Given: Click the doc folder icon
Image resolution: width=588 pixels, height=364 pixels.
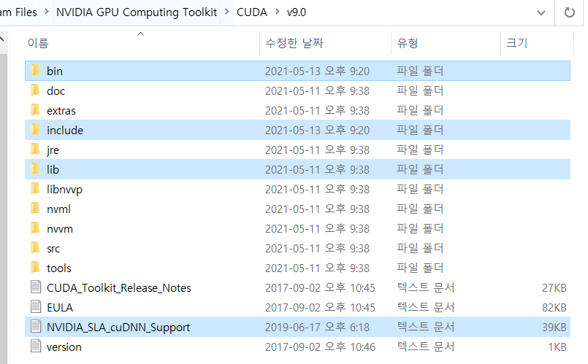Looking at the screenshot, I should pos(35,90).
